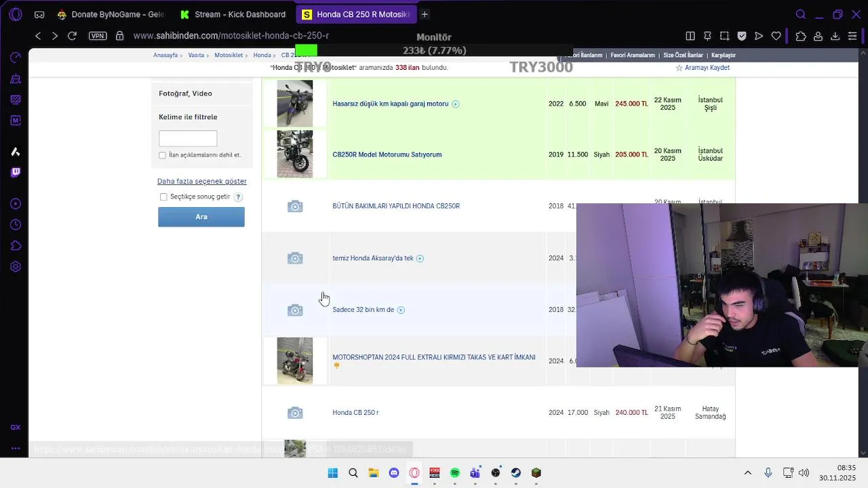This screenshot has height=488, width=868.
Task: Click red motorcycle thumbnail for MOTORSHOPTAN listing
Action: coord(295,361)
